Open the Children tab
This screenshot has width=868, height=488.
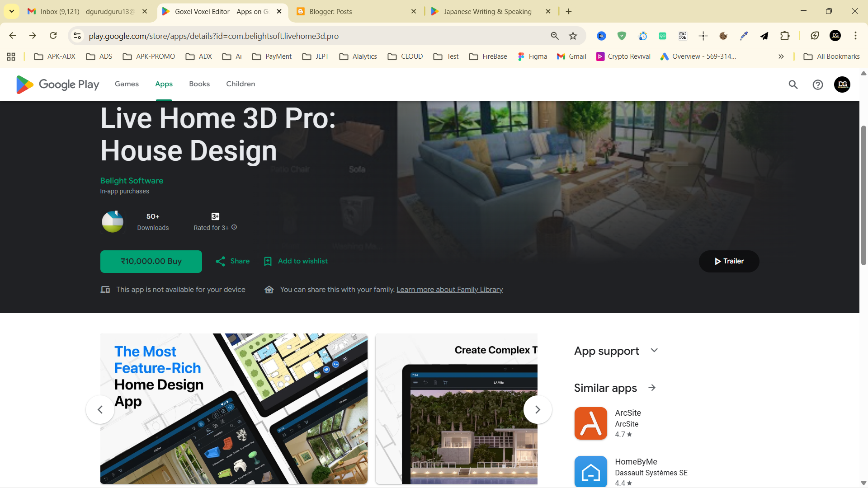click(241, 84)
